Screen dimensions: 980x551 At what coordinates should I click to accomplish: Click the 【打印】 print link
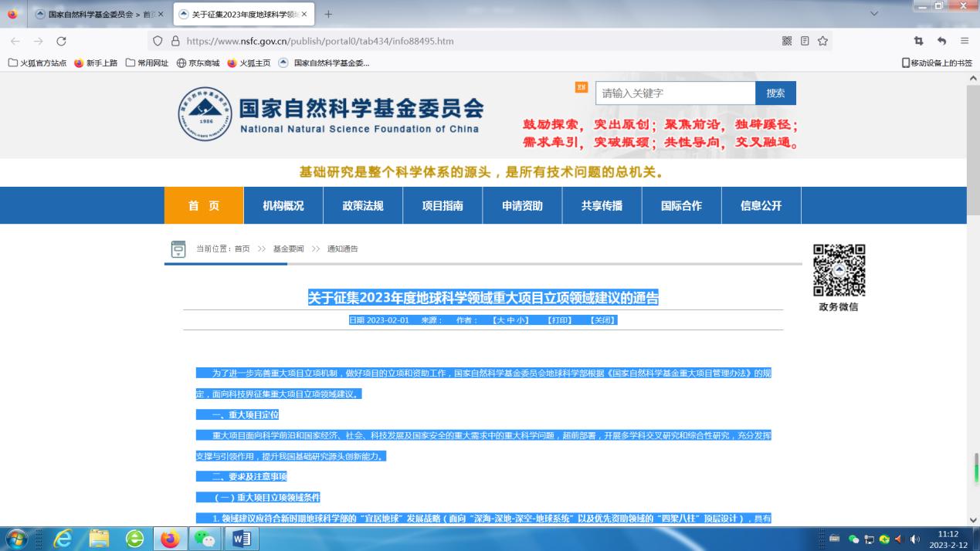tap(560, 320)
